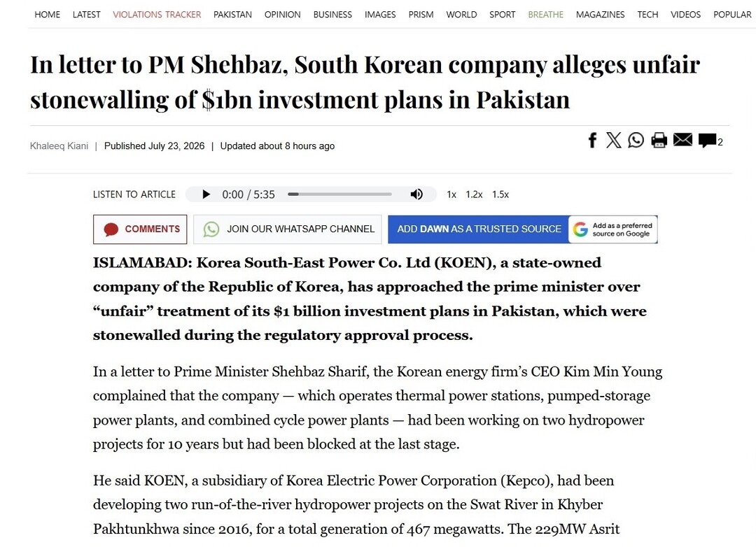The height and width of the screenshot is (547, 756).
Task: Open the Business nav menu
Action: click(x=332, y=15)
